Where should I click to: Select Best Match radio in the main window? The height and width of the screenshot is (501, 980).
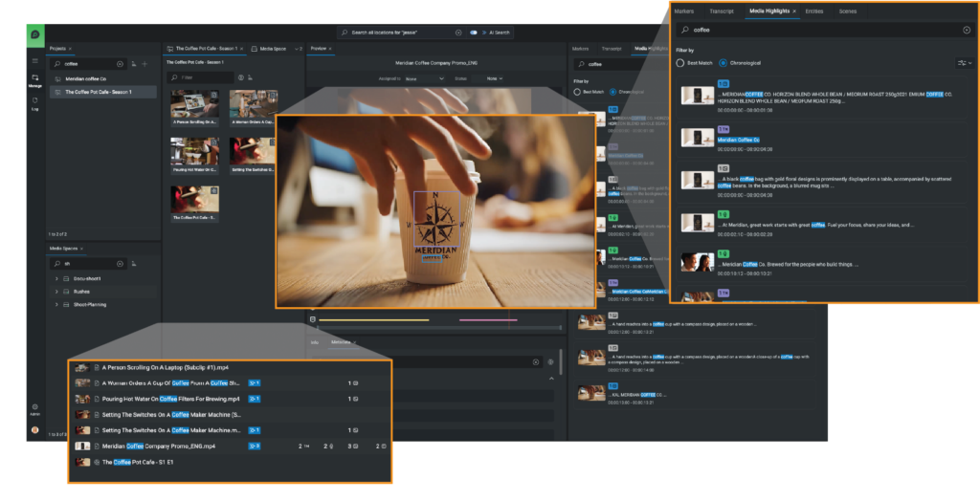click(x=577, y=92)
